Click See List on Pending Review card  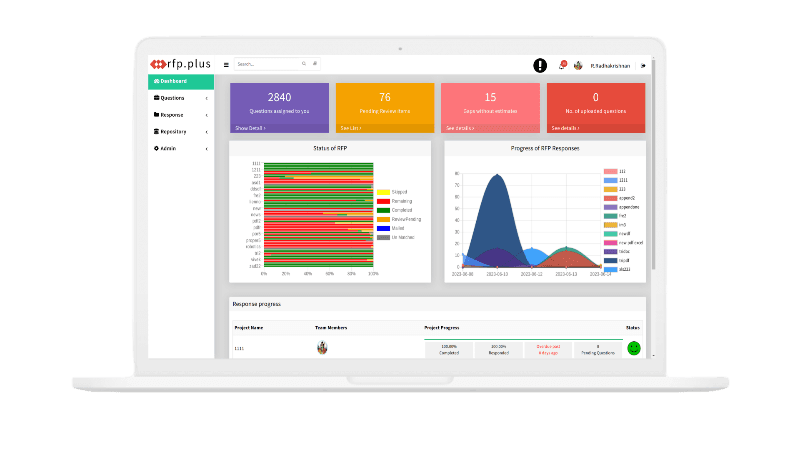click(351, 128)
